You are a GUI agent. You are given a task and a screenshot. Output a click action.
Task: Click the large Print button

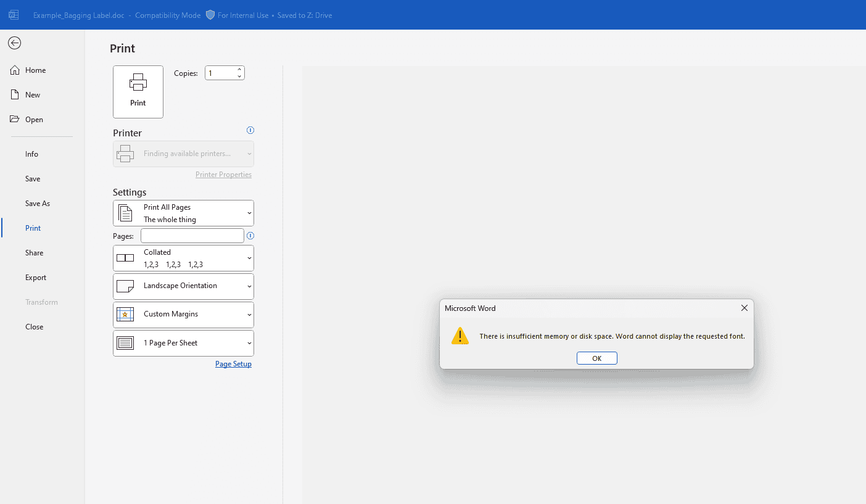tap(138, 92)
